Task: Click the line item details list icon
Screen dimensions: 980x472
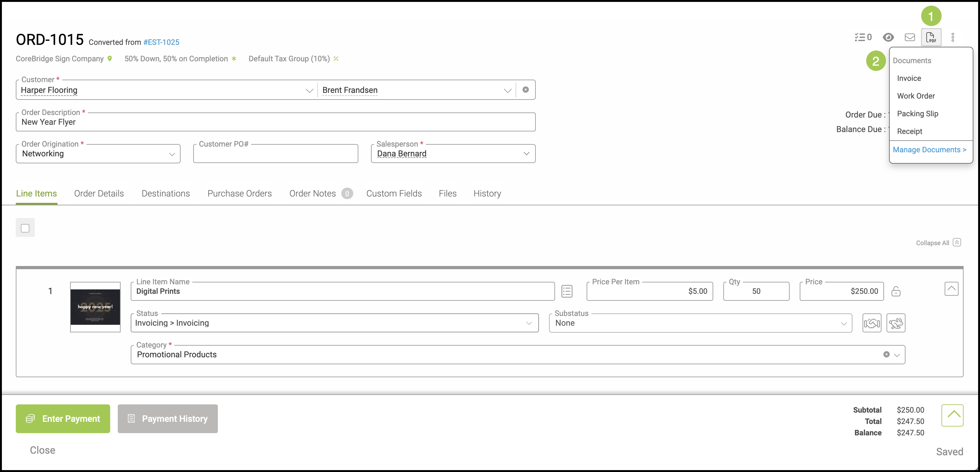Action: (567, 292)
